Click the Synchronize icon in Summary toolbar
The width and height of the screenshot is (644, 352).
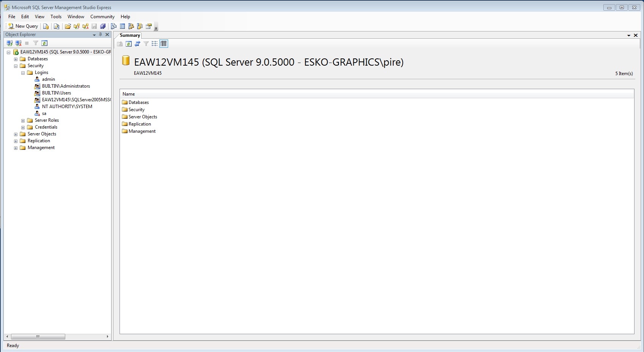coord(137,44)
